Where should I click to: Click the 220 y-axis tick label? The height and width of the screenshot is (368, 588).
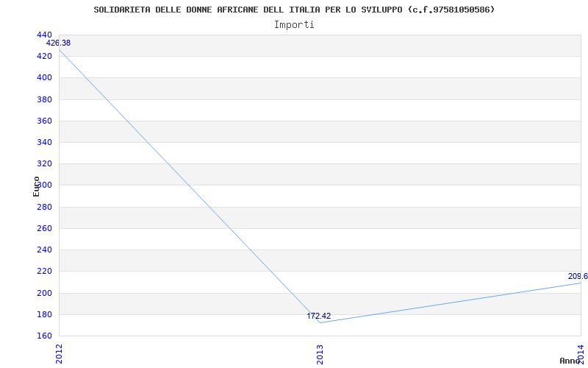44,271
